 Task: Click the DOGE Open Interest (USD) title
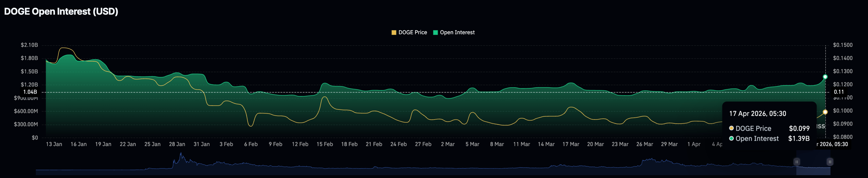61,12
